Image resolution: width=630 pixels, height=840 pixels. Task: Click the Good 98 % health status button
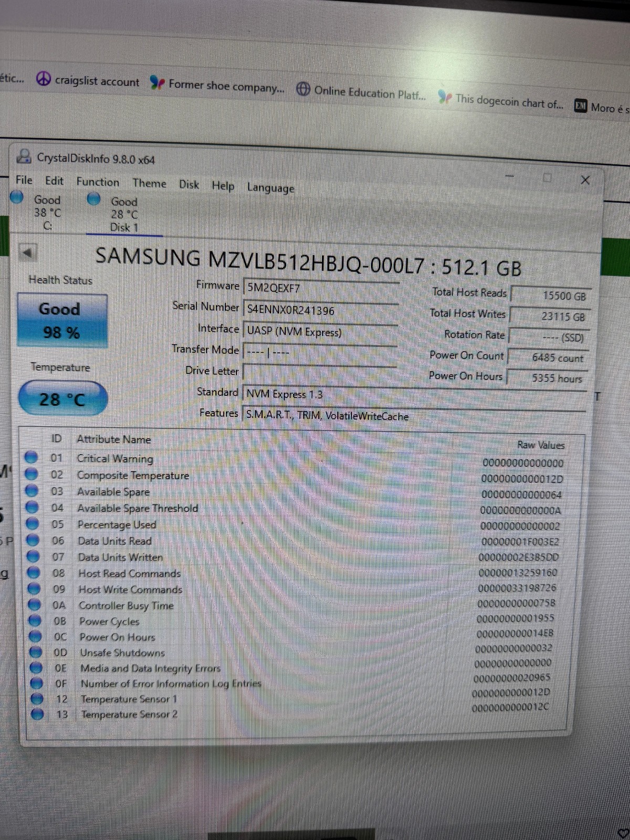click(x=62, y=320)
